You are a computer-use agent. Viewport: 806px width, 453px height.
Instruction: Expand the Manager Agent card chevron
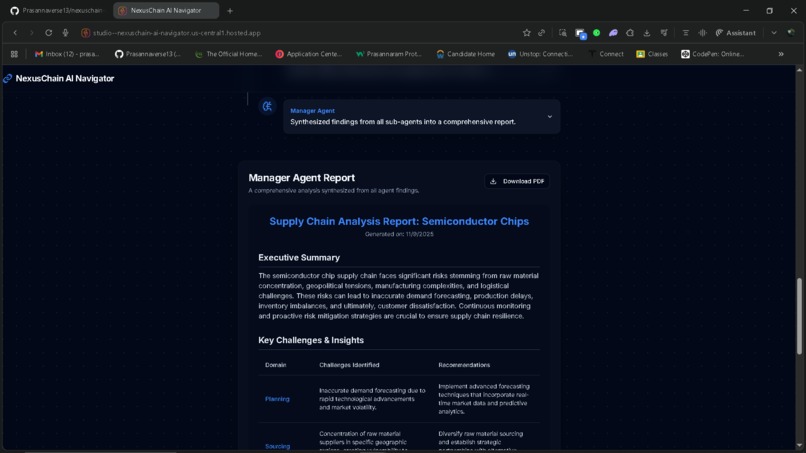[549, 117]
